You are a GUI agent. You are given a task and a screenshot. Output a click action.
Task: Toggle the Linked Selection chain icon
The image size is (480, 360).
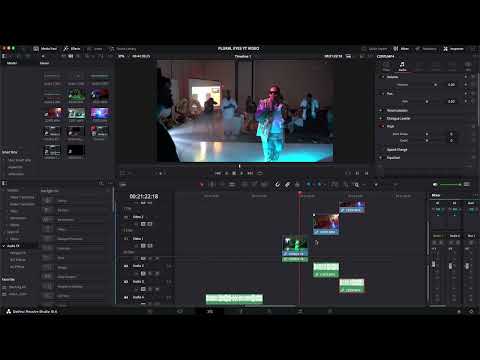point(287,184)
